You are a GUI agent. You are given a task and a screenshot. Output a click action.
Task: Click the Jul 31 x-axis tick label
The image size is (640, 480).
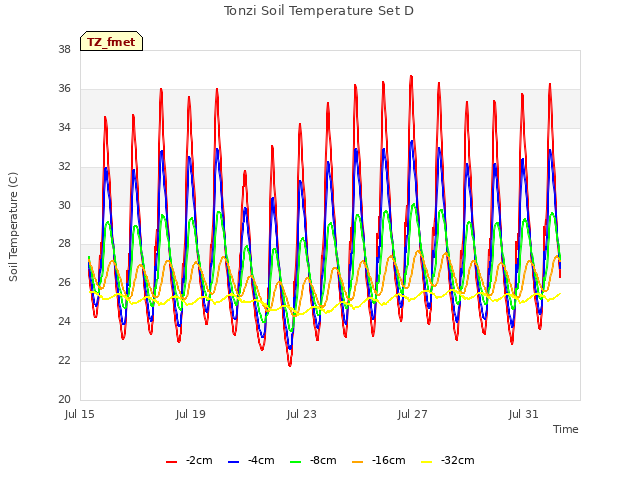click(x=524, y=414)
